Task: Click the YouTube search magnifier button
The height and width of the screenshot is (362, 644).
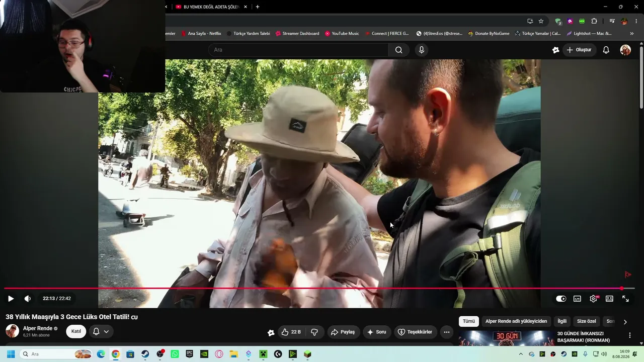Action: coord(398,50)
